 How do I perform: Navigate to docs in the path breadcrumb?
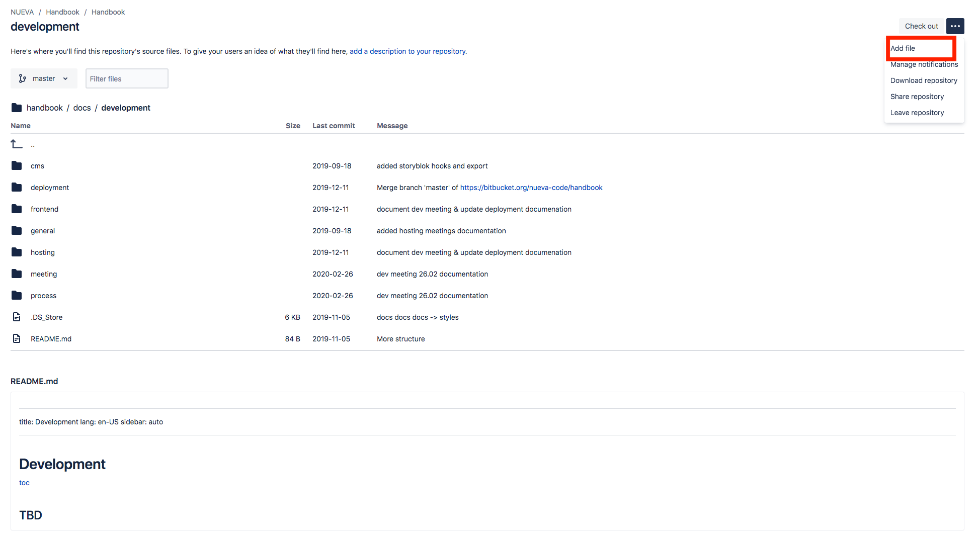[x=82, y=108]
